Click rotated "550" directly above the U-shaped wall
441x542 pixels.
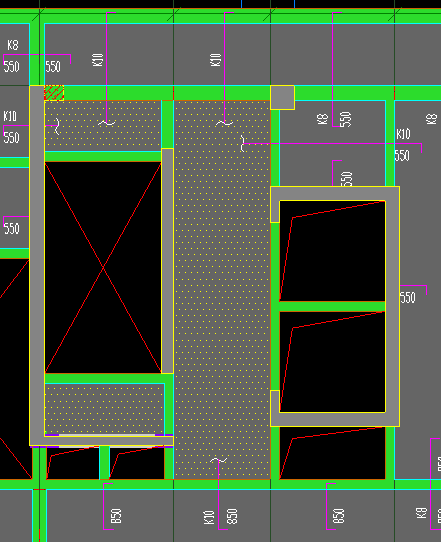click(x=347, y=179)
